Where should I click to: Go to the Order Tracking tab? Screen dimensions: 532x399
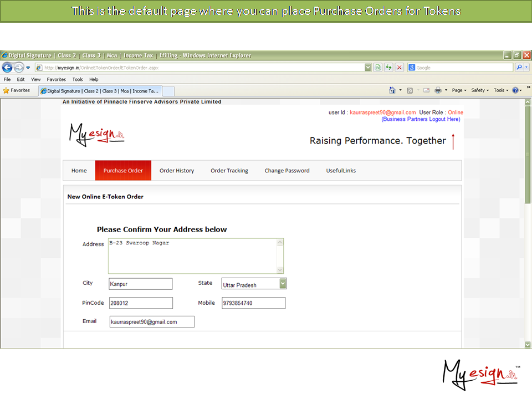229,171
